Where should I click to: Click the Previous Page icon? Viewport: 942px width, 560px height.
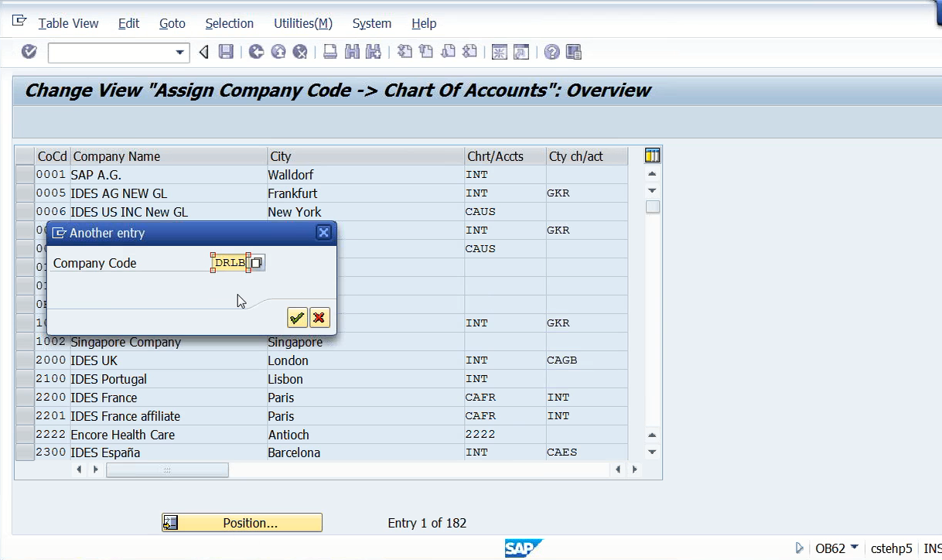[426, 52]
